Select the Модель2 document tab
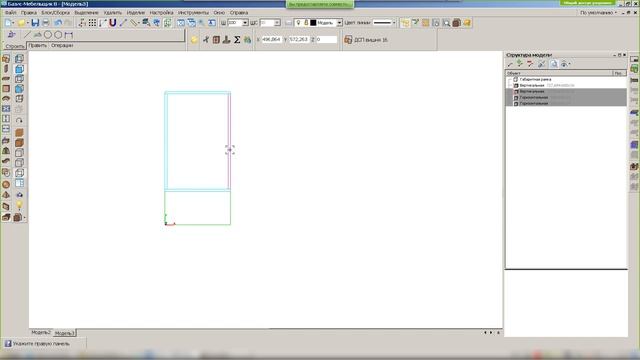Viewport: 640px width, 360px height. click(41, 333)
